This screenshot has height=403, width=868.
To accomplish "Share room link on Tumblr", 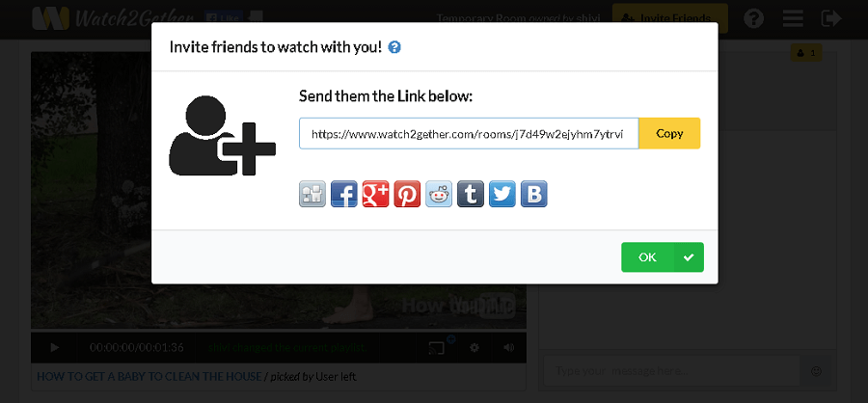I will (471, 195).
